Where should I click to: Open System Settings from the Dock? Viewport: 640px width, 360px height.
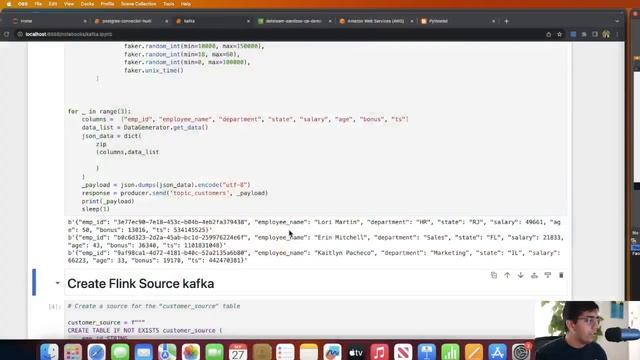(x=521, y=352)
